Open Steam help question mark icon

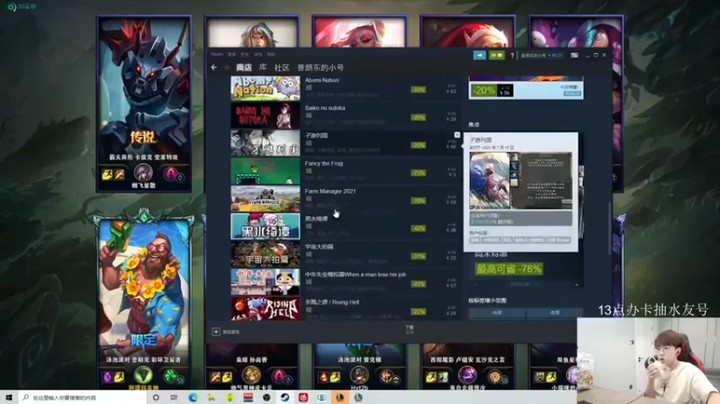click(512, 56)
